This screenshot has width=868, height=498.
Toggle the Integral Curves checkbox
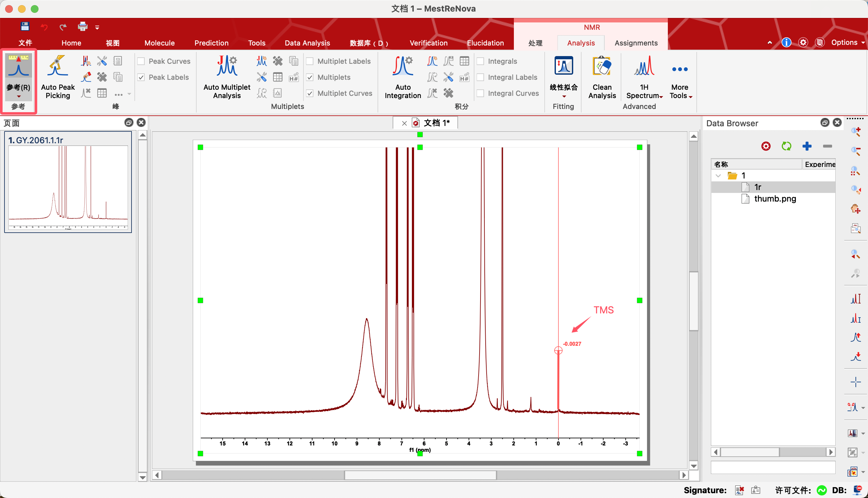(x=481, y=93)
